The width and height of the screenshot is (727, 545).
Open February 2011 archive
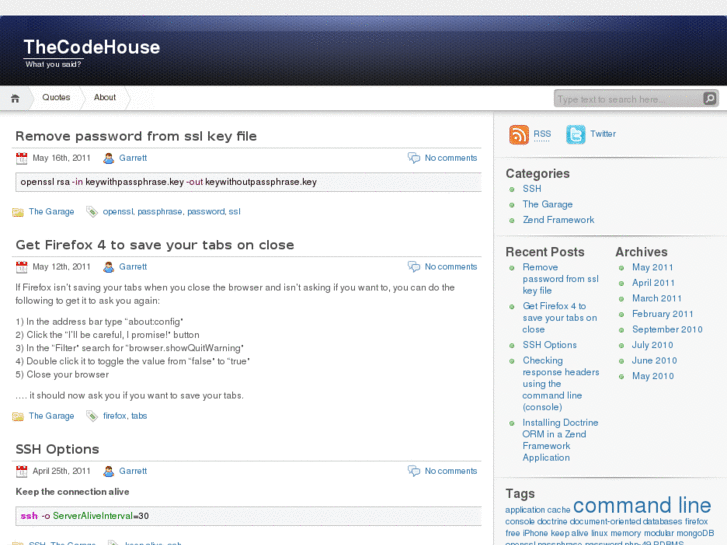click(663, 314)
